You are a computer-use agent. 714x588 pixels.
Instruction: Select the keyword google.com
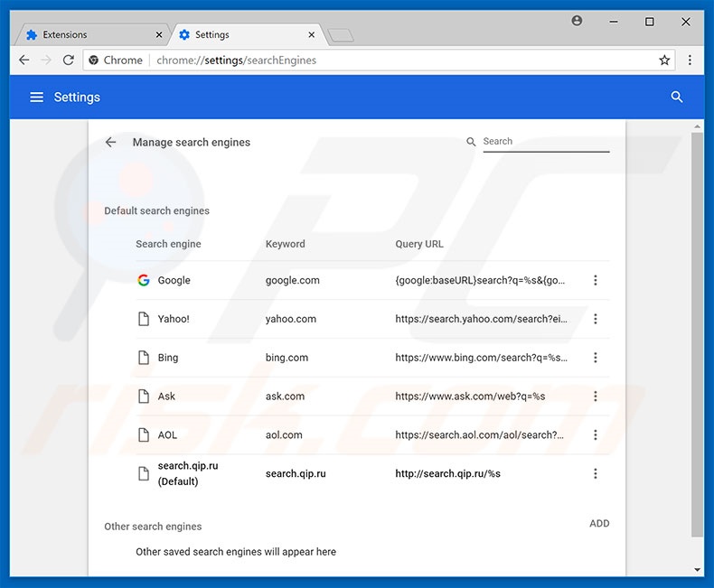[x=293, y=280]
